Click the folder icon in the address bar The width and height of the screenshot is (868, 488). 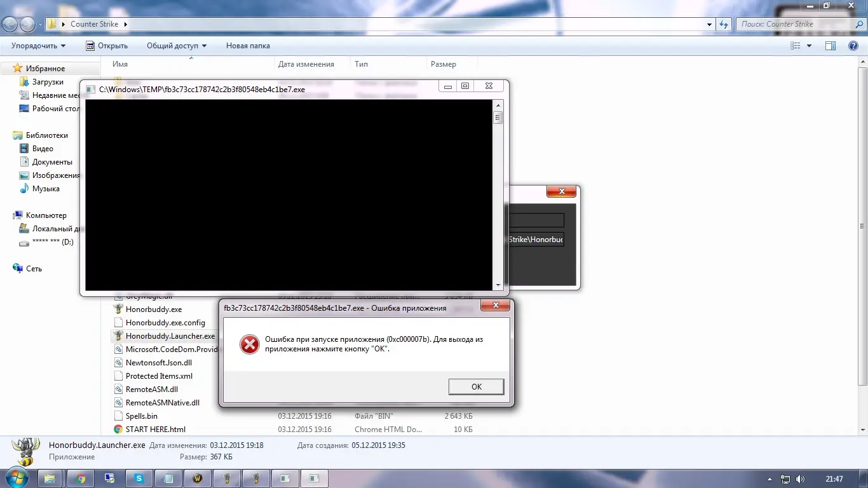[53, 24]
